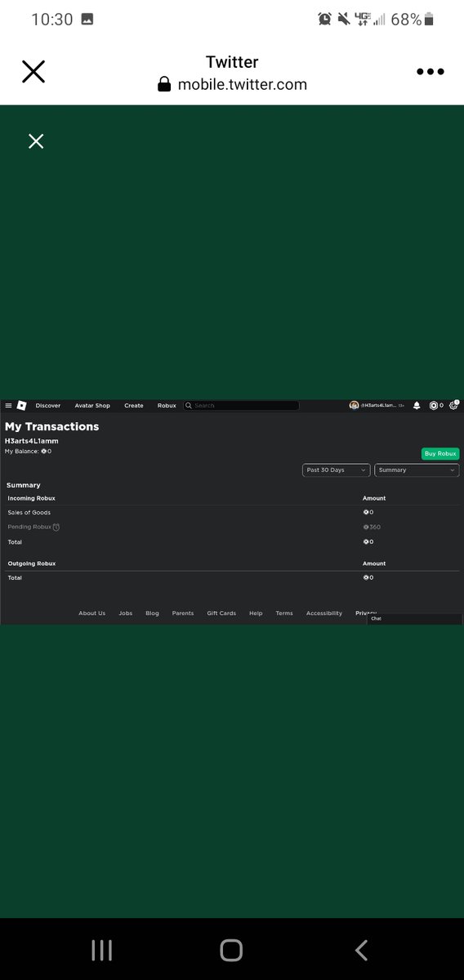The image size is (464, 980).
Task: Open the Roblox hamburger menu
Action: [x=8, y=405]
